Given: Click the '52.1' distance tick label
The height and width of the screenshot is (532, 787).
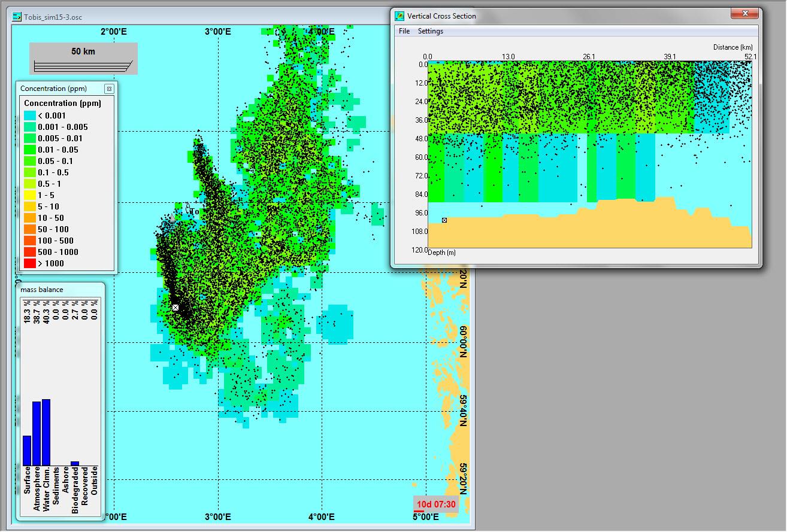Looking at the screenshot, I should click(750, 57).
